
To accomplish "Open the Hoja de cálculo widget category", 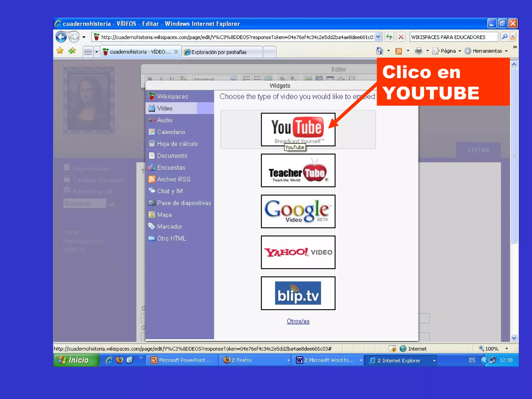I will (179, 144).
